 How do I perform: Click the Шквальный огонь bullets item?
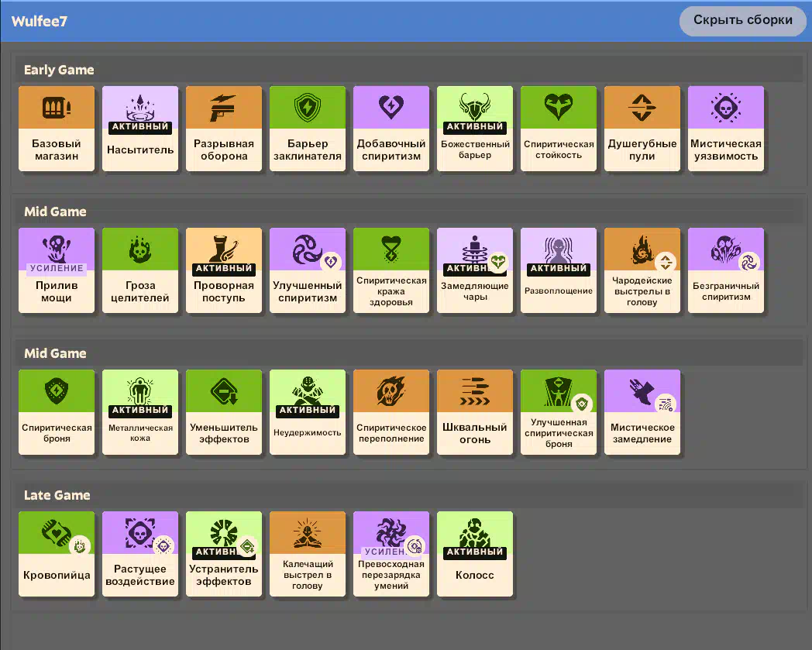(475, 411)
